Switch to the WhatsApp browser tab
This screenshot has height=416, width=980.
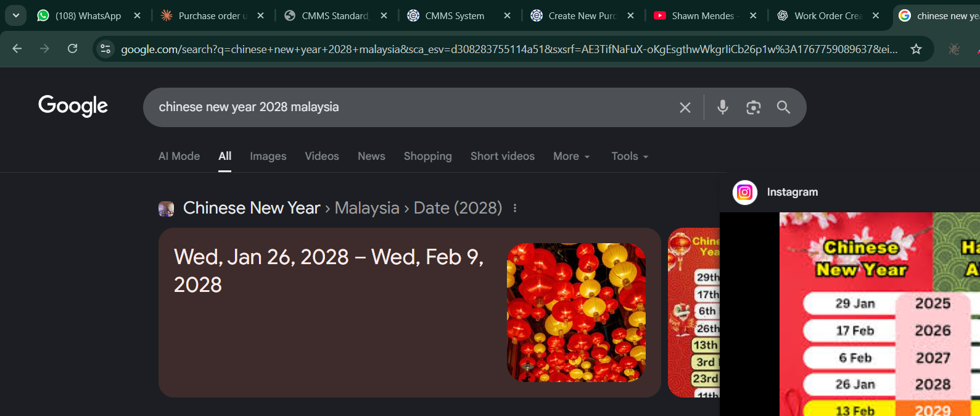pyautogui.click(x=88, y=15)
